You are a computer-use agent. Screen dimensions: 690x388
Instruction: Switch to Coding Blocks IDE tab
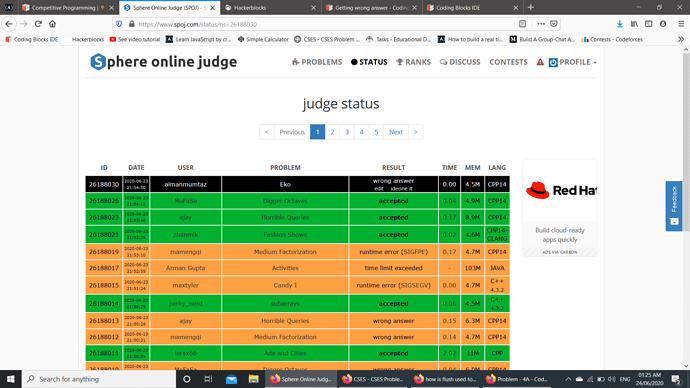coord(472,7)
